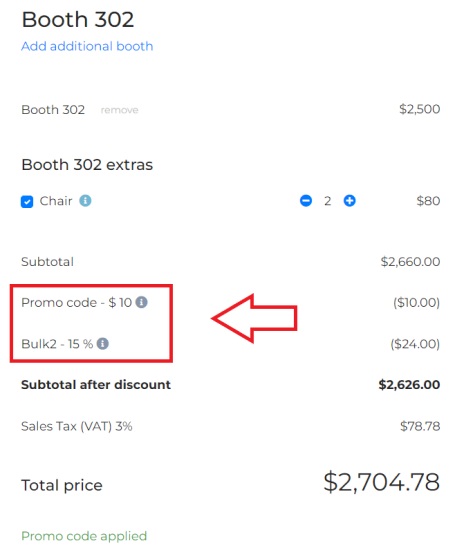
Task: Open the Bulk2 discount info icon
Action: (x=103, y=343)
